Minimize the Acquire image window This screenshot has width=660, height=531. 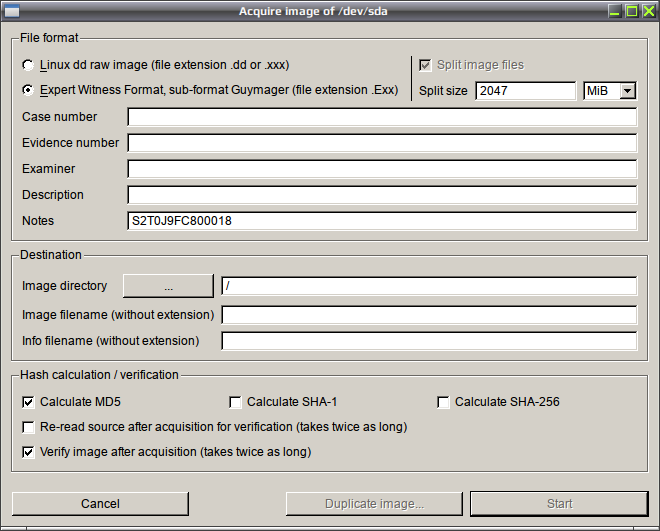tap(615, 11)
